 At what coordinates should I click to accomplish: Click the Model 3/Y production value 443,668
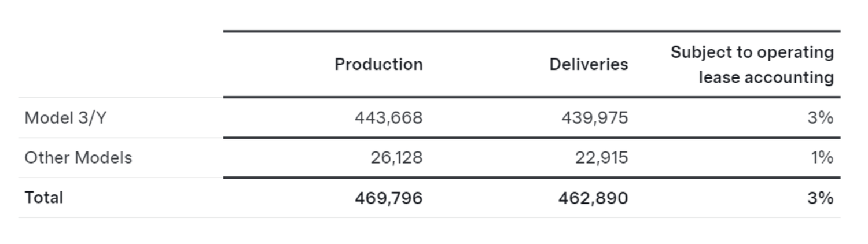[388, 118]
